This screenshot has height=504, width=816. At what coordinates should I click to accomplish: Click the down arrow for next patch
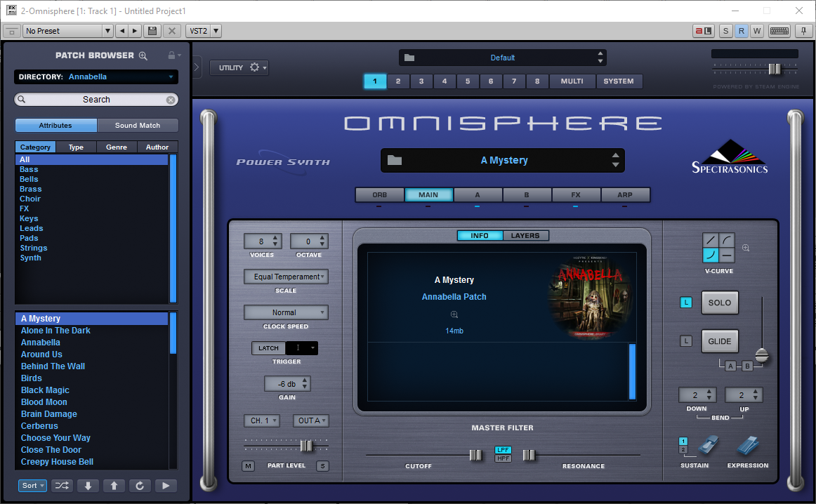[88, 486]
